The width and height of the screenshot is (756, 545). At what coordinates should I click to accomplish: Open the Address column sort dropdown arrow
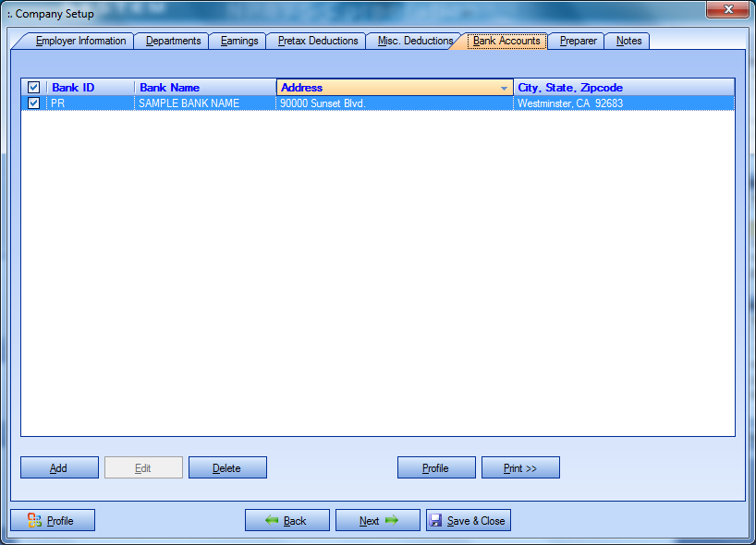[x=504, y=88]
